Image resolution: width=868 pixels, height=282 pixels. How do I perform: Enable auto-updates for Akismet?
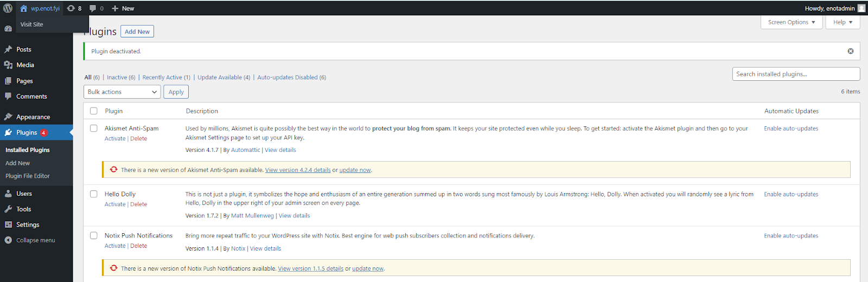tap(791, 129)
